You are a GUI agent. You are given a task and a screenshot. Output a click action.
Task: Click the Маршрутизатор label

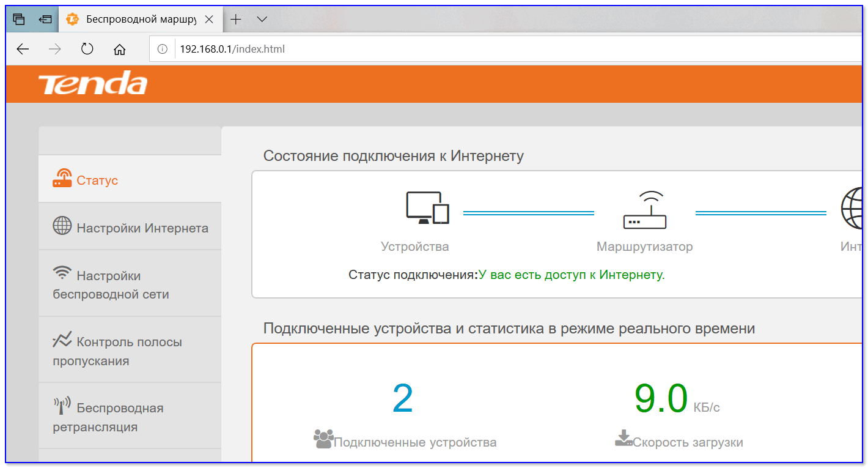[644, 247]
